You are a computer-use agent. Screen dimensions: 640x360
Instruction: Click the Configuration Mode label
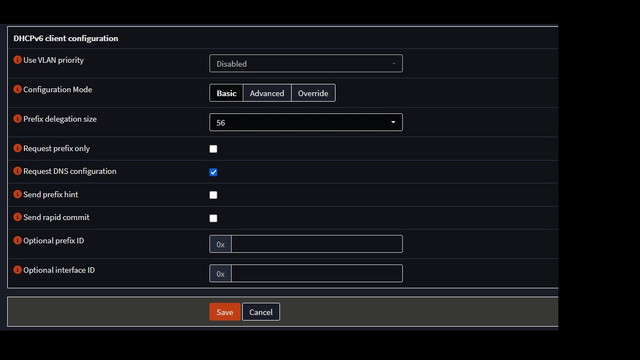point(58,89)
